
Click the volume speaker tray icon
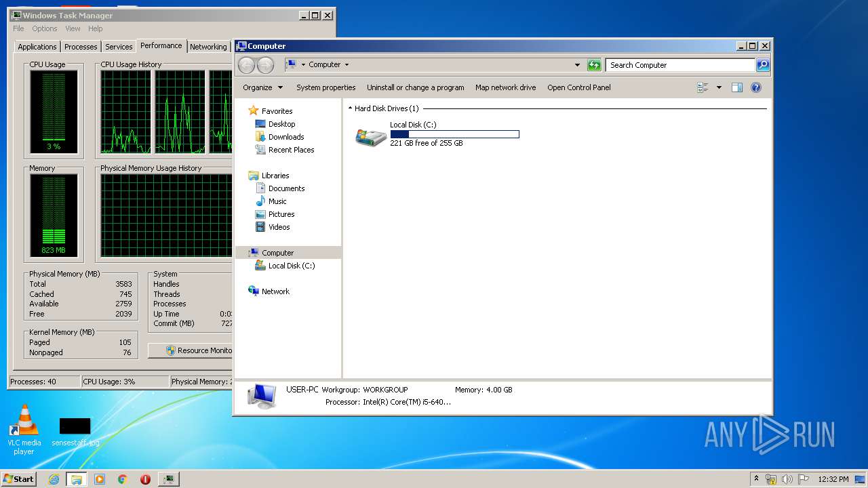click(x=787, y=479)
